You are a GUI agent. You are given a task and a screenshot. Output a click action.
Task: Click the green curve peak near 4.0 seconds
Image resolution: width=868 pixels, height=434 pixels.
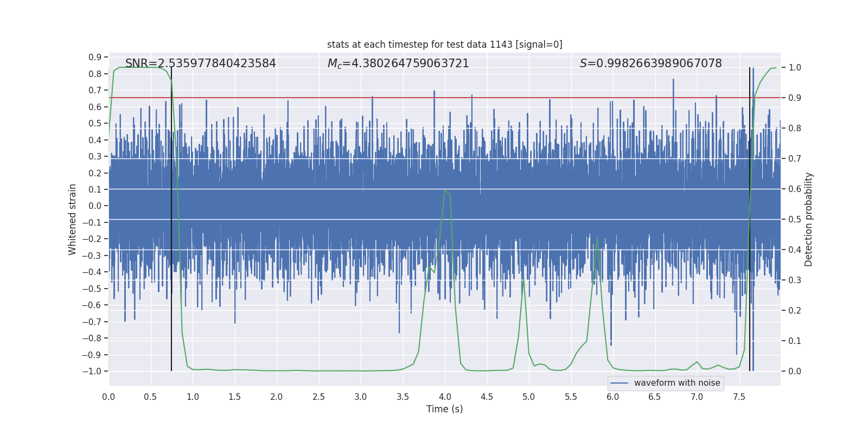[x=445, y=190]
